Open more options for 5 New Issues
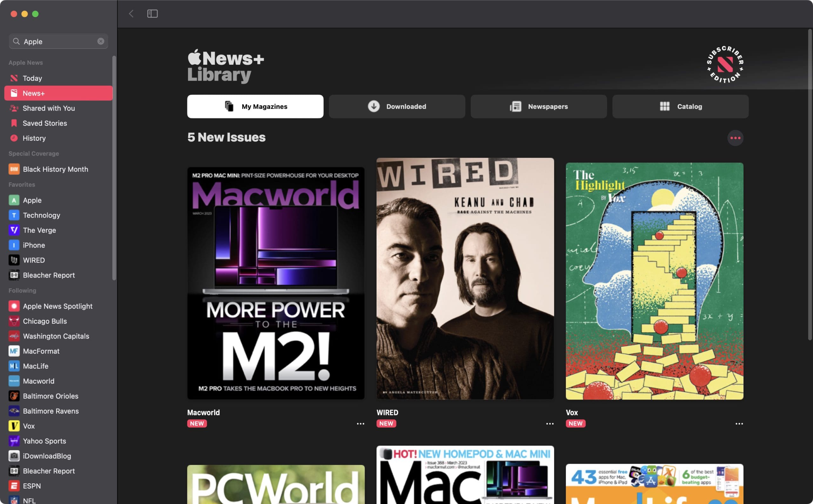This screenshot has width=813, height=504. tap(735, 138)
